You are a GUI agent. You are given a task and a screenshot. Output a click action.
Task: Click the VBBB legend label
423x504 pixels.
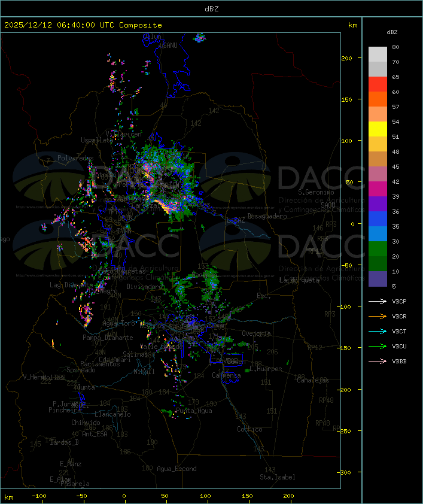399,362
